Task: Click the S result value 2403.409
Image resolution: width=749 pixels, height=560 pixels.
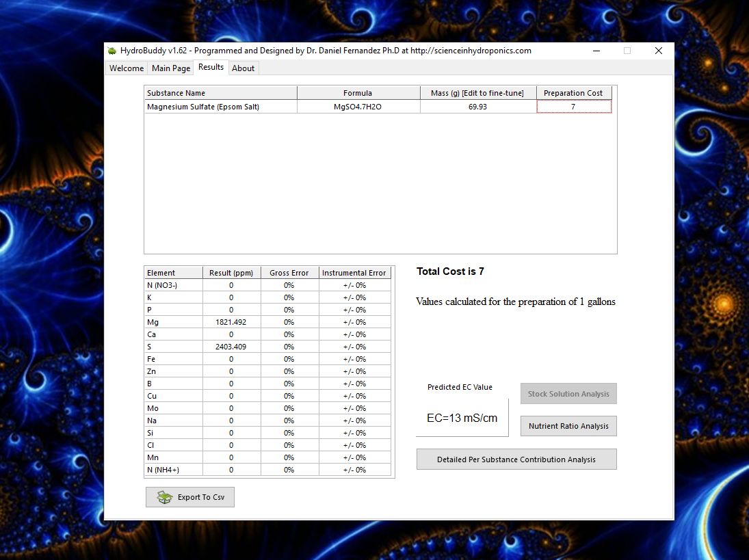Action: (232, 347)
